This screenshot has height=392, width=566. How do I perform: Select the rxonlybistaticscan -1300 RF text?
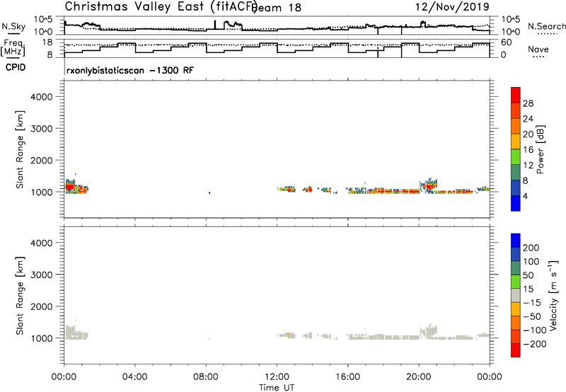click(x=130, y=70)
